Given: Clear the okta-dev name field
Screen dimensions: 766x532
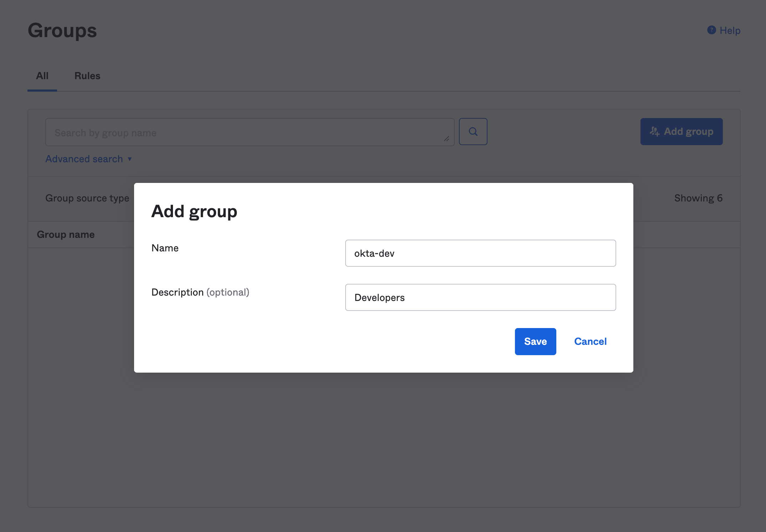Looking at the screenshot, I should 481,252.
